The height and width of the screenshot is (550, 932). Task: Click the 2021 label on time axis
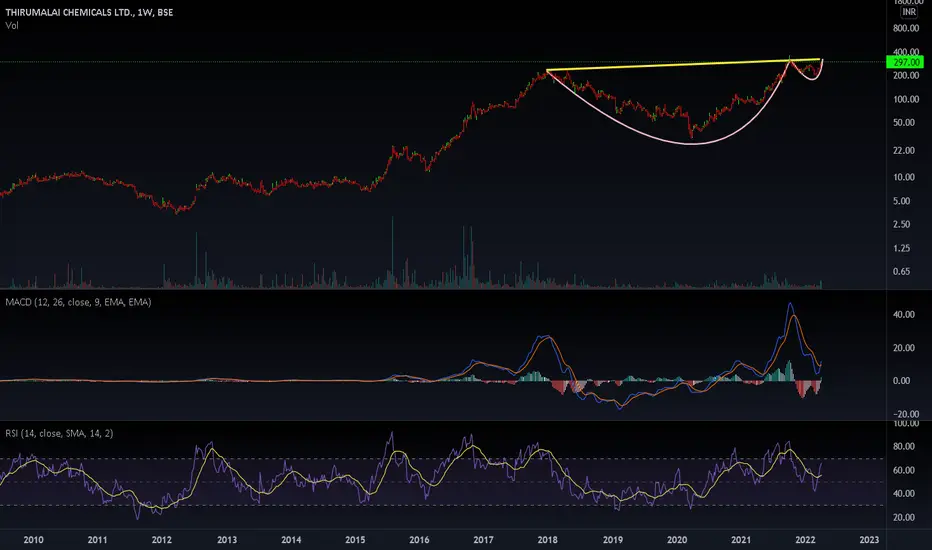click(x=741, y=540)
